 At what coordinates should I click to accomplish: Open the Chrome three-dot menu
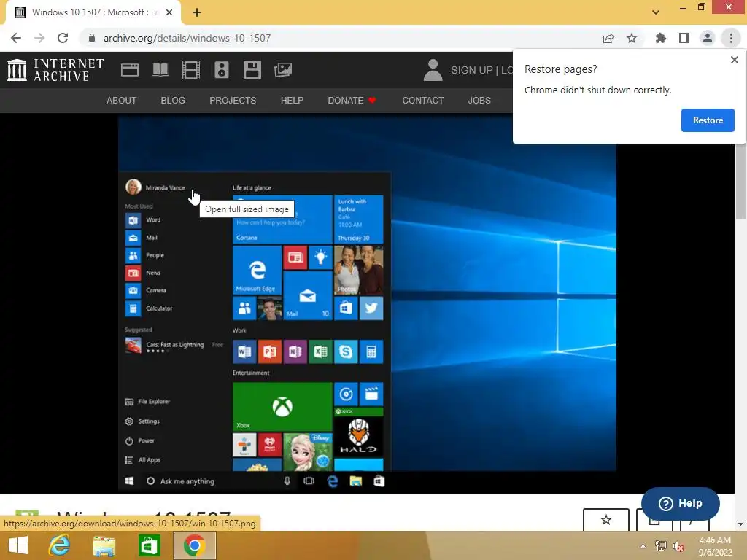pos(731,38)
